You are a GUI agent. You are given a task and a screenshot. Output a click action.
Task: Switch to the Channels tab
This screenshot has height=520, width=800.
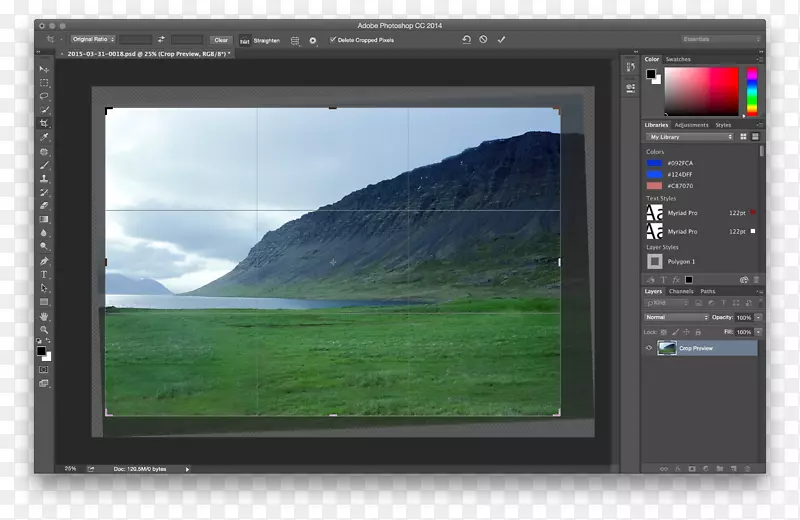681,291
